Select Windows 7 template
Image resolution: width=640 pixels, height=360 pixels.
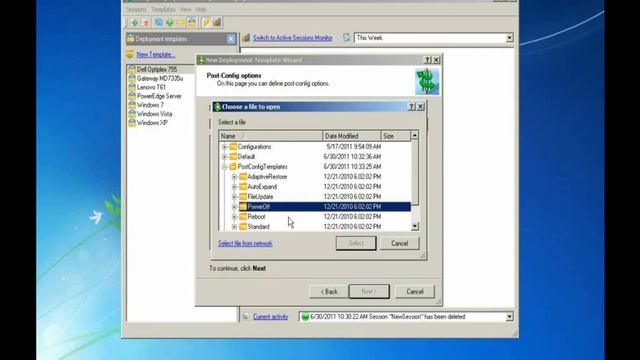click(x=150, y=105)
